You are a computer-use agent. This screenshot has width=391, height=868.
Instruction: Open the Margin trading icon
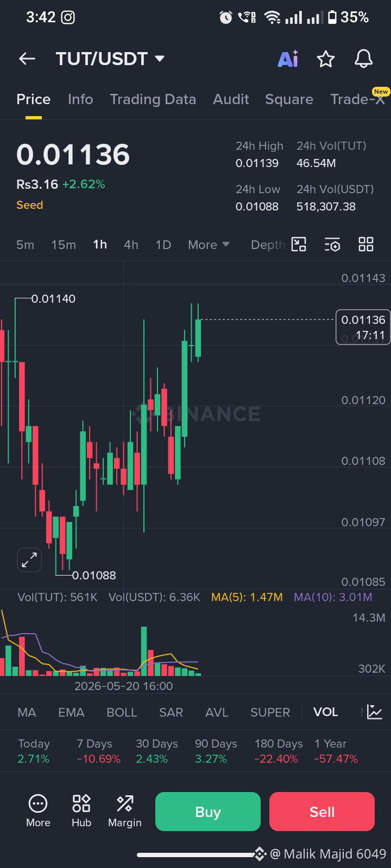pyautogui.click(x=125, y=812)
